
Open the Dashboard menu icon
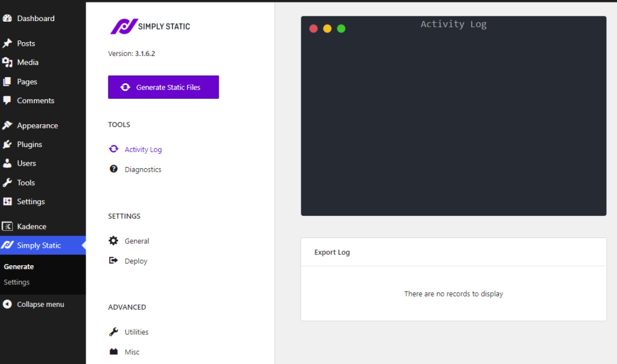7,18
